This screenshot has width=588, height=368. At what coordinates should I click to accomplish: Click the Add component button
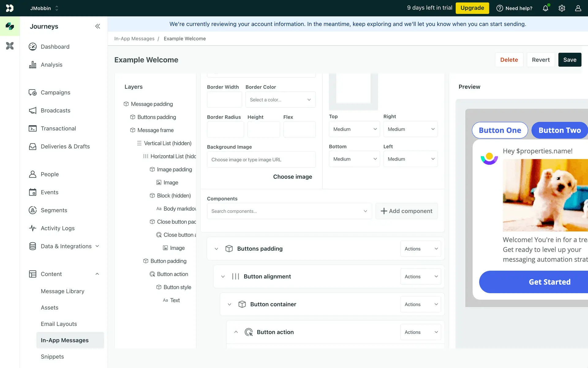click(406, 211)
